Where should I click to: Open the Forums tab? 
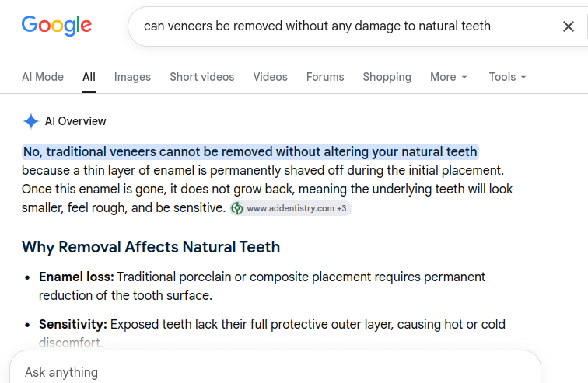pos(325,77)
